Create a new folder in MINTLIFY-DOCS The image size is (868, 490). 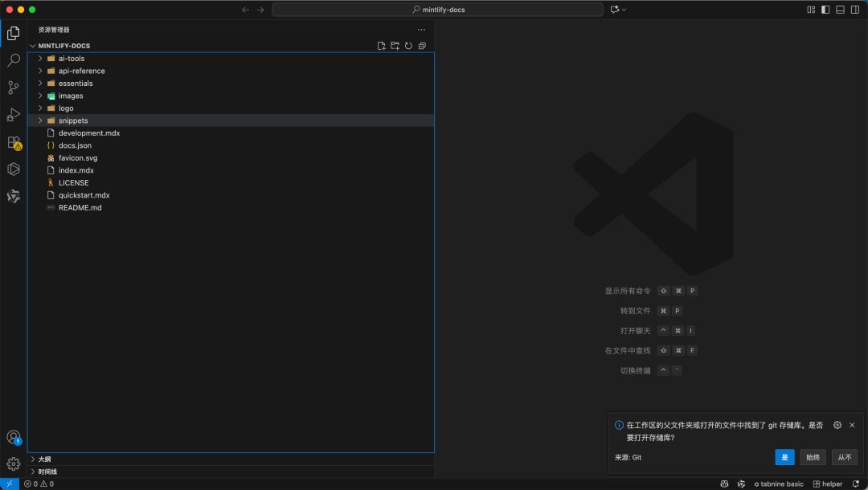click(x=395, y=46)
